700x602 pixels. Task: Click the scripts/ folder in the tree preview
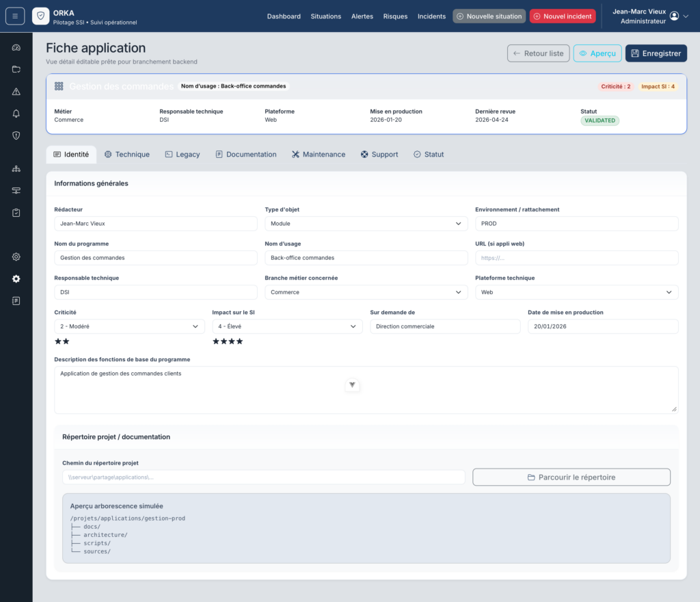coord(97,543)
